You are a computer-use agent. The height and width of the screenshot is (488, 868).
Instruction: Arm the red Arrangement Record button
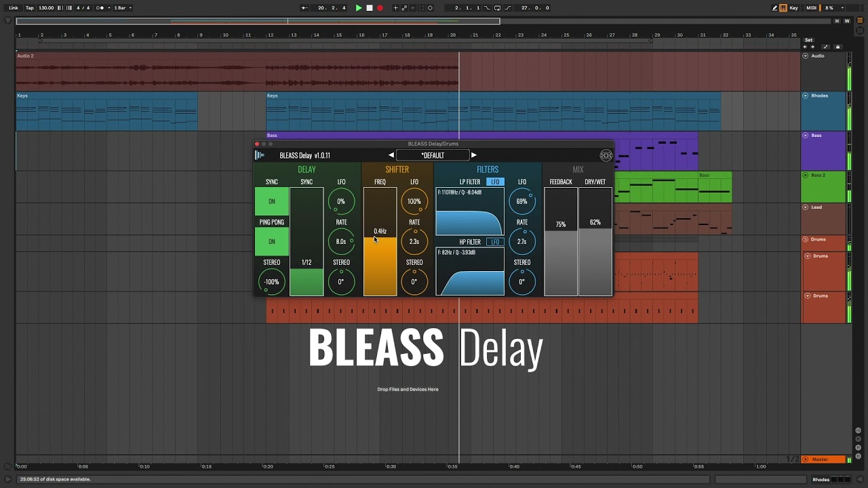(380, 8)
